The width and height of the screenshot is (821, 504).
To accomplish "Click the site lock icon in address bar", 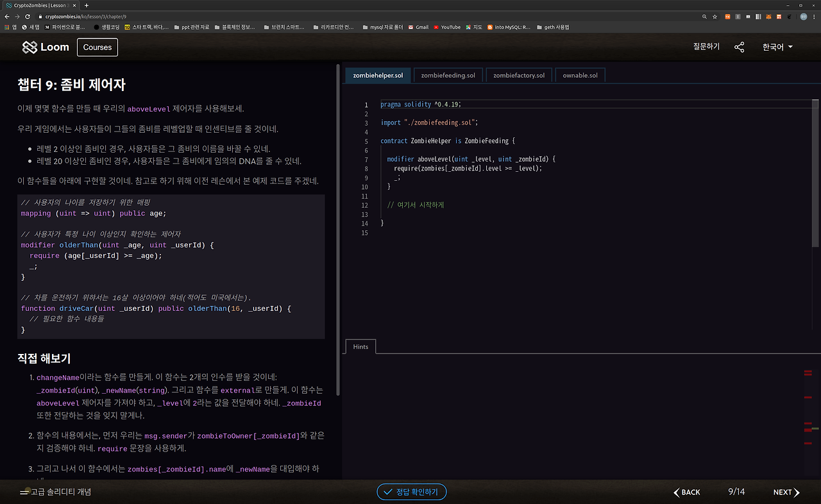I will [40, 17].
